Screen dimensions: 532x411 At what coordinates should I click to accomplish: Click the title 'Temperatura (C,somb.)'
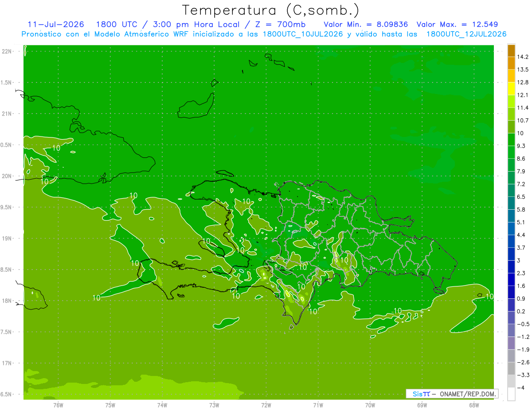[x=270, y=10]
